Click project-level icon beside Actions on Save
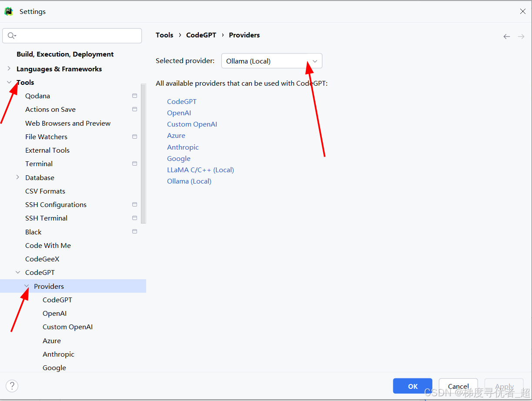Screen dimensions: 532x401 point(135,109)
